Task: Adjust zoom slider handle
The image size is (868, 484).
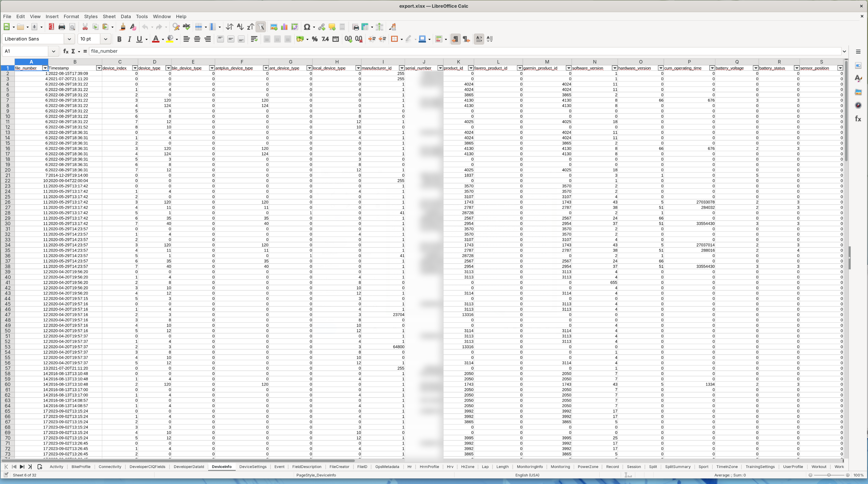Action: tap(829, 475)
